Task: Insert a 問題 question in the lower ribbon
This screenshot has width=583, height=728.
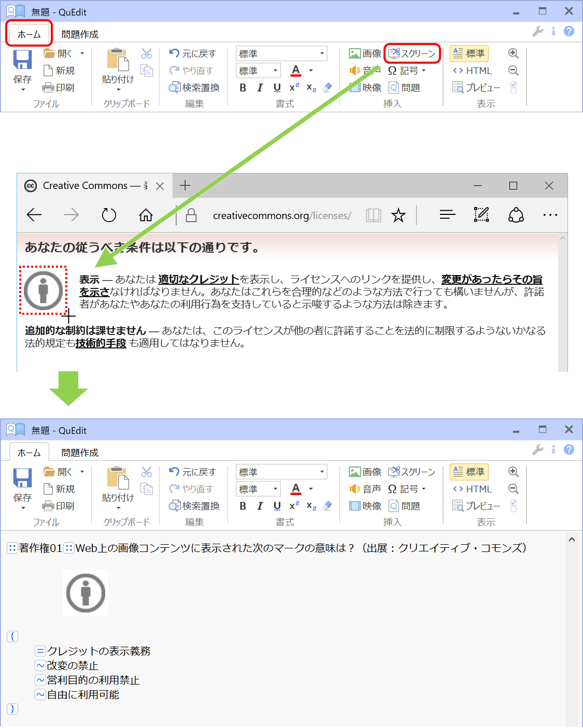Action: [405, 506]
